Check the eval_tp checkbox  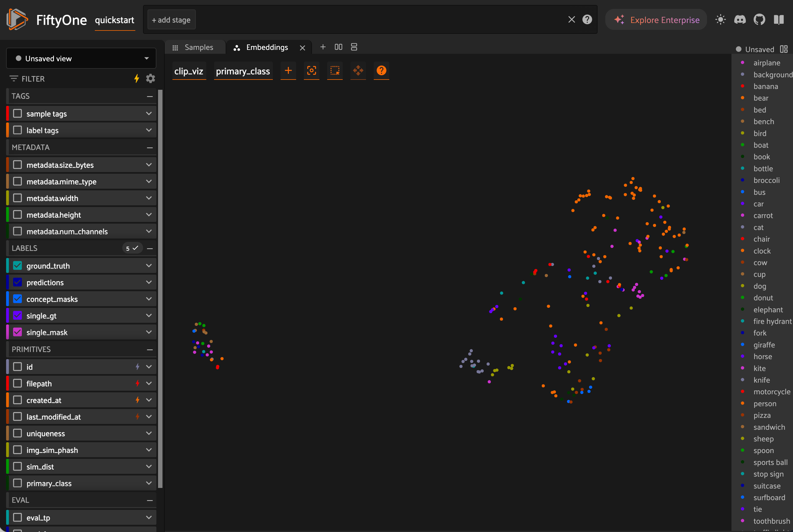pyautogui.click(x=17, y=517)
